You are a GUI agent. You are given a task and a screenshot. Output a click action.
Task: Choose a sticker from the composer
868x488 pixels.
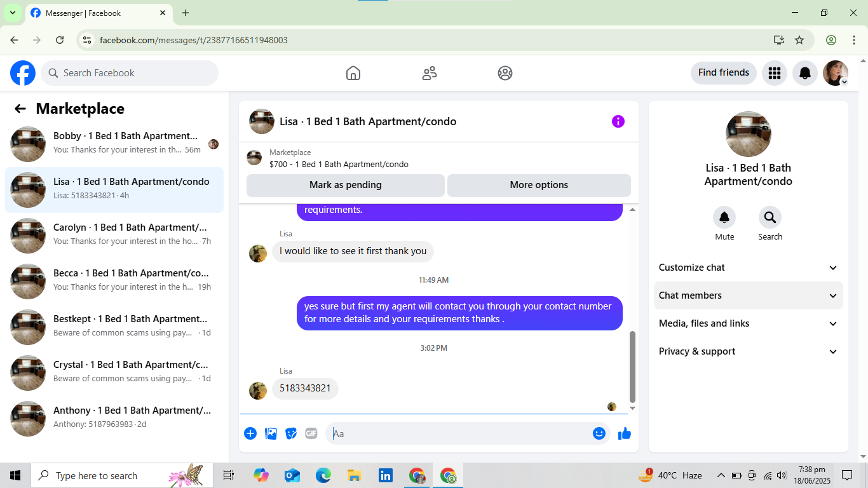pos(291,433)
